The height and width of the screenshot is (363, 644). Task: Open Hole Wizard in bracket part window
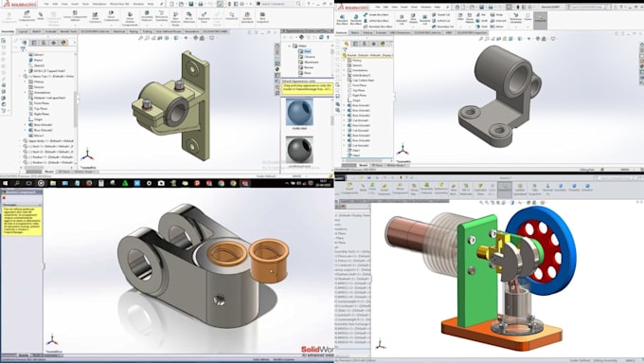414,19
